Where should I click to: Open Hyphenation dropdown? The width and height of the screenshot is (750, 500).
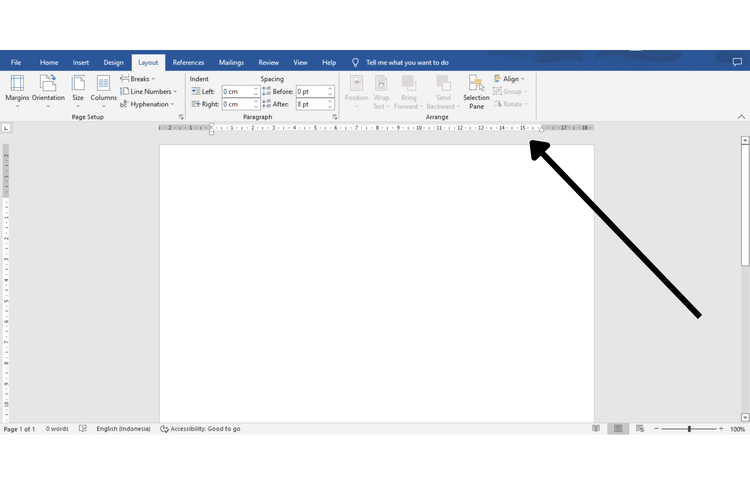(x=147, y=104)
